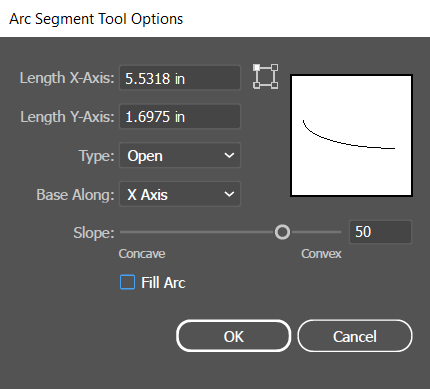
Task: Confirm the arc settings with OK
Action: point(234,336)
